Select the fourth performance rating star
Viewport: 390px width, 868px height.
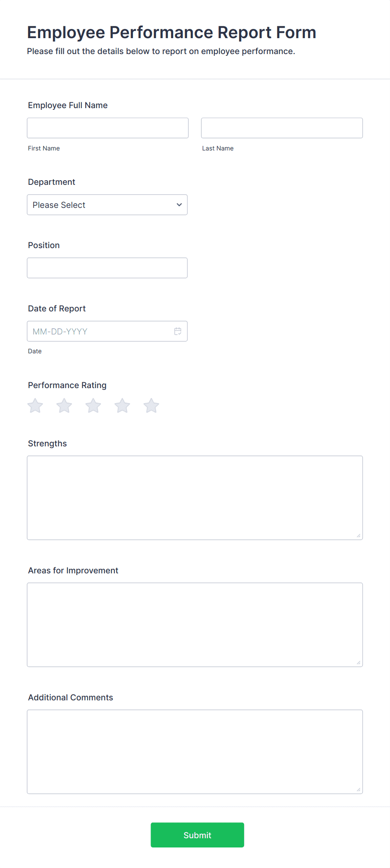pos(122,405)
